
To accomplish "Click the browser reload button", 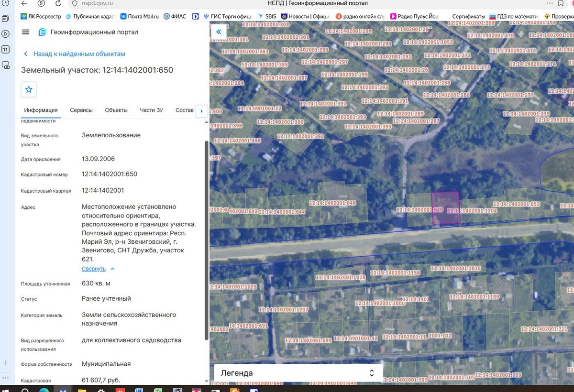I will tap(58, 3).
